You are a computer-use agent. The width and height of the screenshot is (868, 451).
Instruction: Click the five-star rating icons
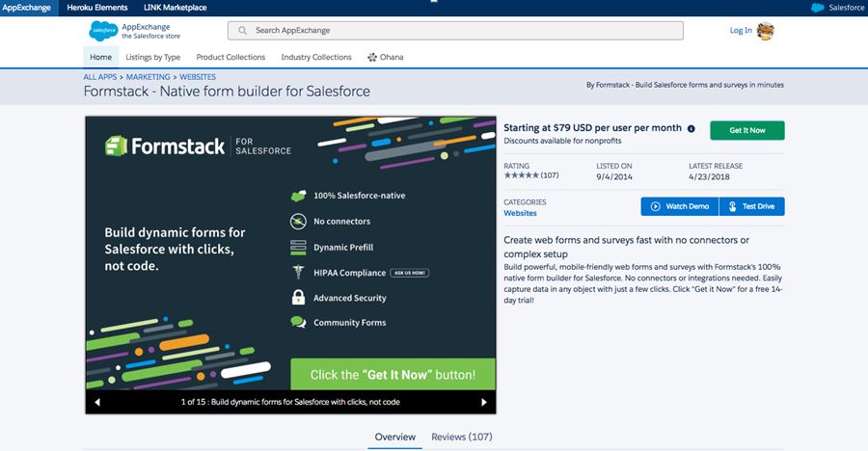click(521, 175)
